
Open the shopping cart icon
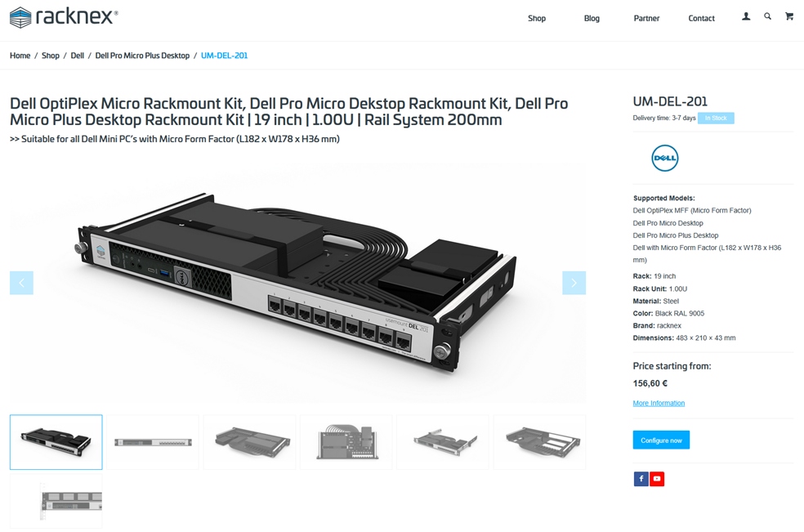[x=789, y=16]
